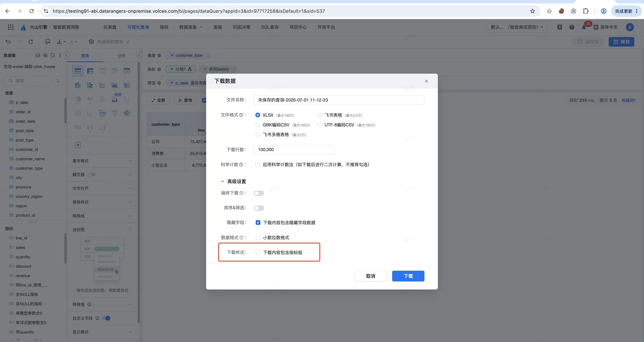Open the notification bell with badge 35
Image resolution: width=644 pixels, height=342 pixels.
[584, 27]
